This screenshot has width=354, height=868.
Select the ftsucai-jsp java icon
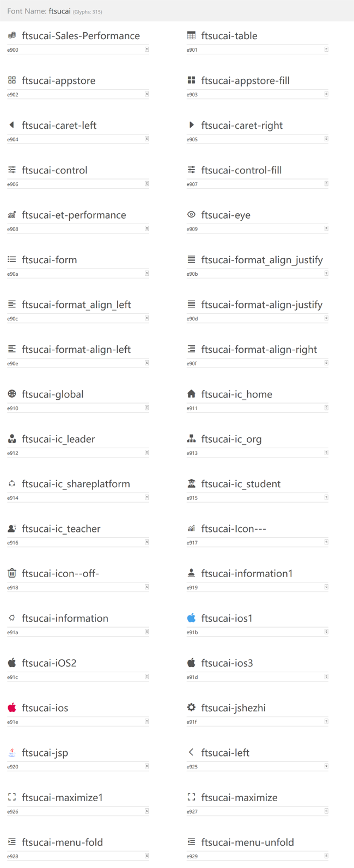point(12,752)
